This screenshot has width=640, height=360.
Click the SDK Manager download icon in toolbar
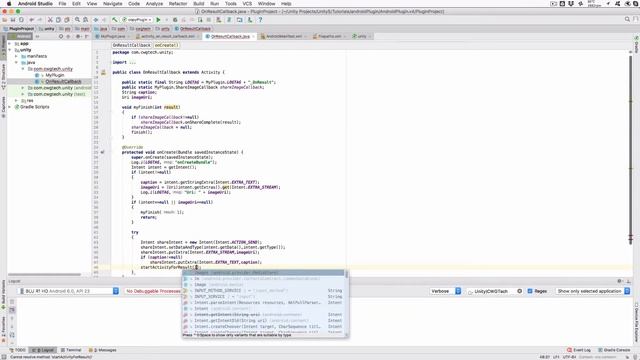pos(250,20)
